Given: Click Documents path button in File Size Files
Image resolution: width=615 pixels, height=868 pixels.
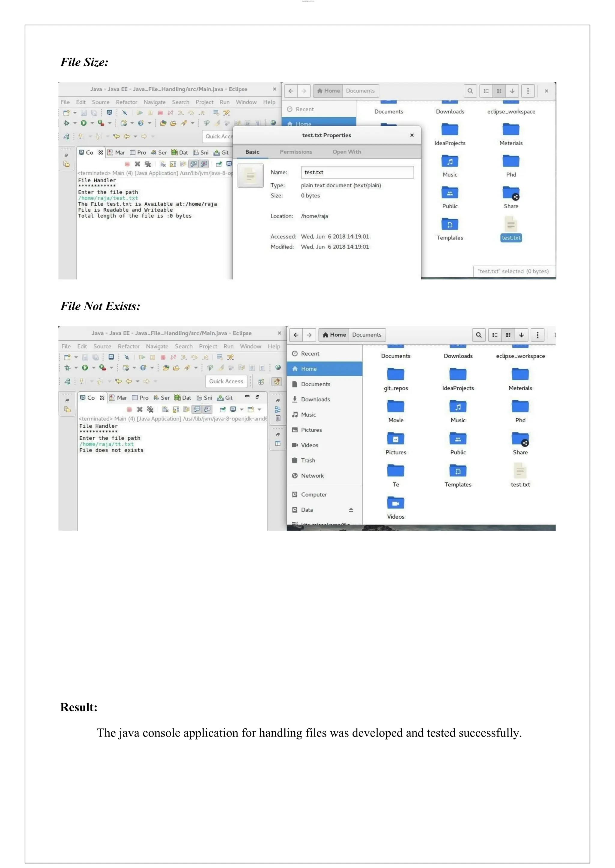Looking at the screenshot, I should click(360, 91).
